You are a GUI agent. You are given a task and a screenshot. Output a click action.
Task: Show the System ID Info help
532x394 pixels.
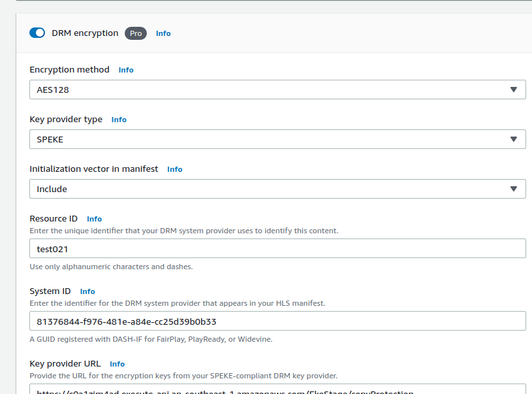(x=87, y=291)
